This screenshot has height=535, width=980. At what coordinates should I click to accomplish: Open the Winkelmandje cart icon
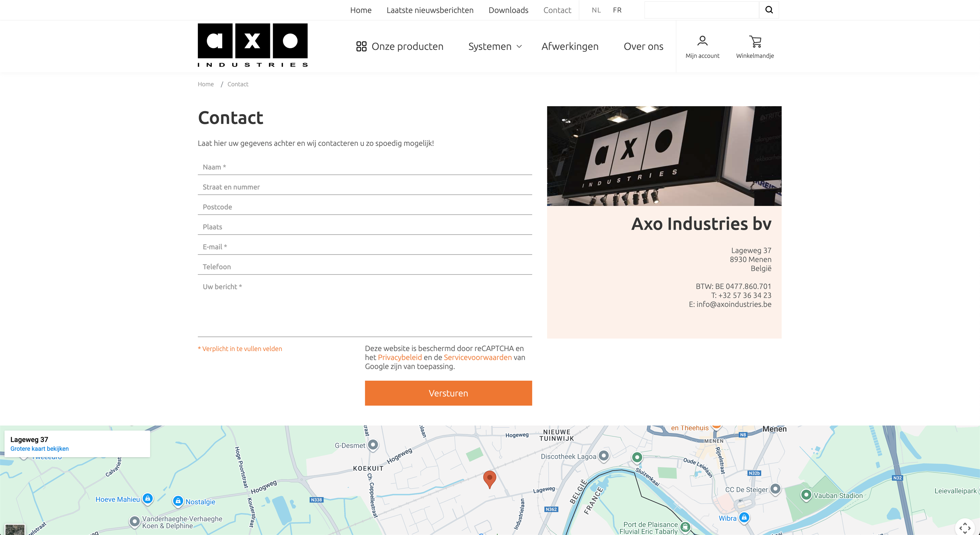(x=755, y=41)
